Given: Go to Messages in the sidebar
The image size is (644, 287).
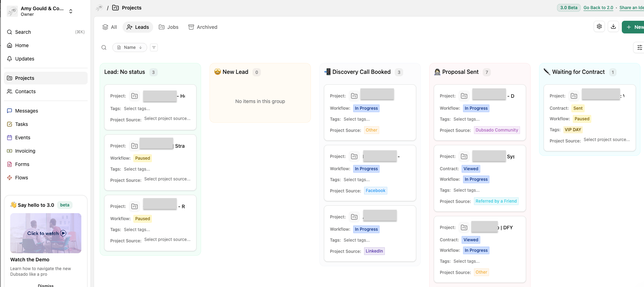Looking at the screenshot, I should 26,111.
